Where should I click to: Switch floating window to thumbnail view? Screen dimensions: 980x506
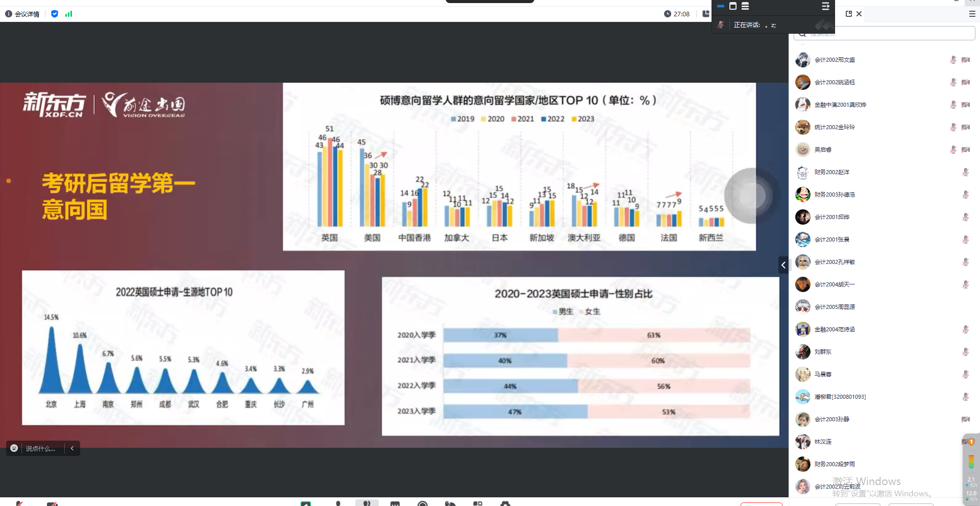733,6
